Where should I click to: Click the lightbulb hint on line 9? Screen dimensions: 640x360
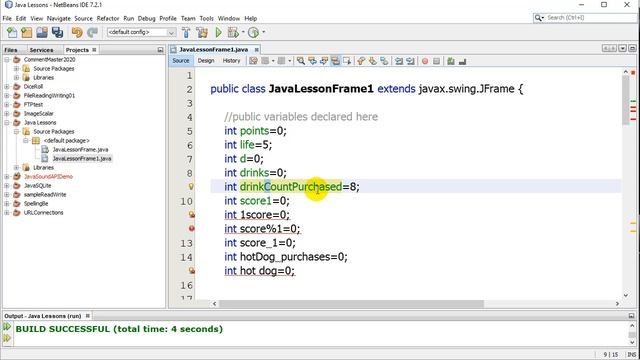click(191, 187)
